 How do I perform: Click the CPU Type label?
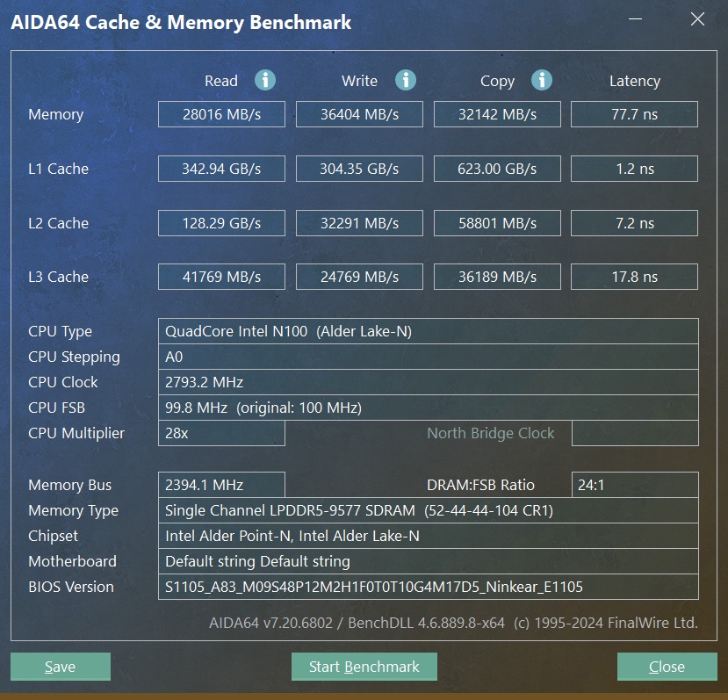[61, 332]
